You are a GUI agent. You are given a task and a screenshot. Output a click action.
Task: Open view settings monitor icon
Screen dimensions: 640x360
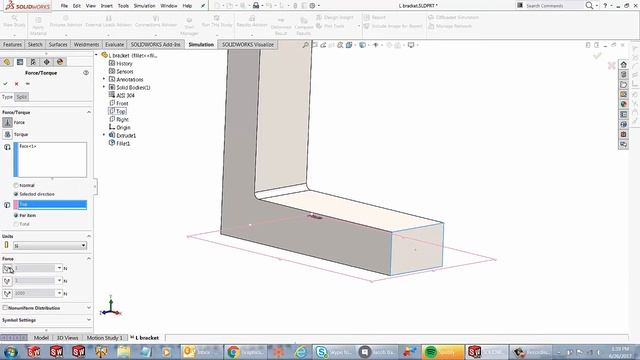coord(411,45)
